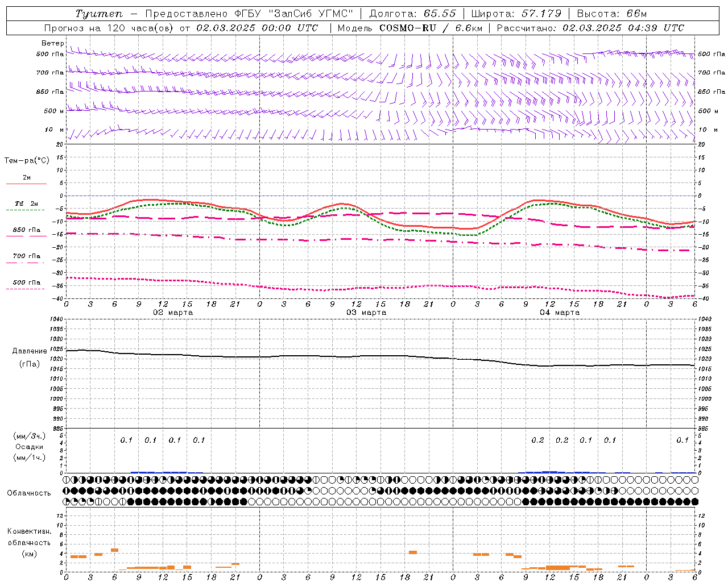Click the "04 марта" date label
Image resolution: width=728 pixels, height=582 pixels.
tap(560, 313)
